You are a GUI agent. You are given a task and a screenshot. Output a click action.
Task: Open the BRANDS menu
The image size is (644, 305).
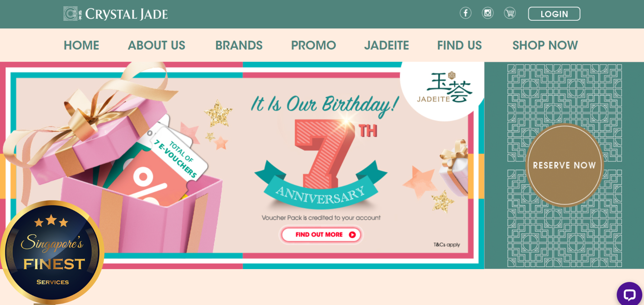239,45
